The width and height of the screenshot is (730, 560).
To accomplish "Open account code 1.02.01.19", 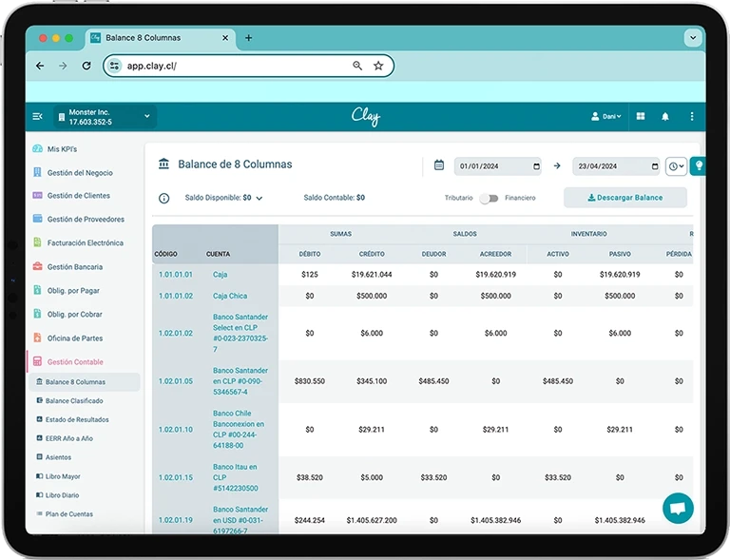I will [176, 520].
